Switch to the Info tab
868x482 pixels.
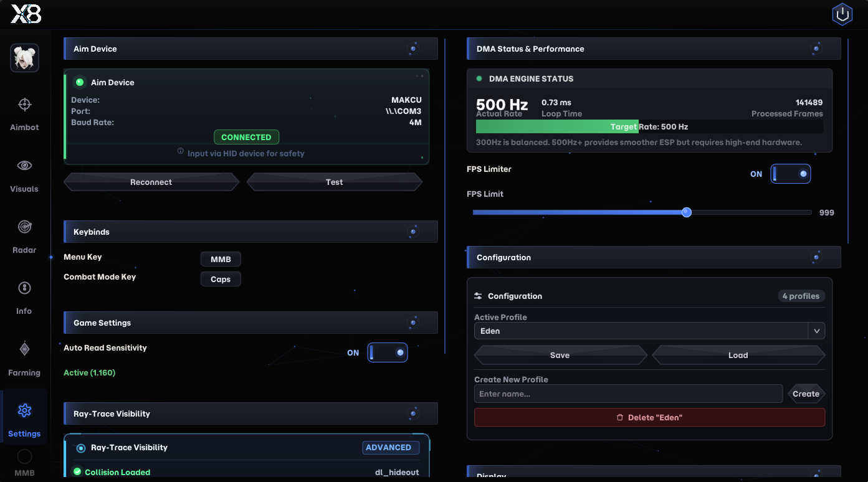(x=24, y=296)
